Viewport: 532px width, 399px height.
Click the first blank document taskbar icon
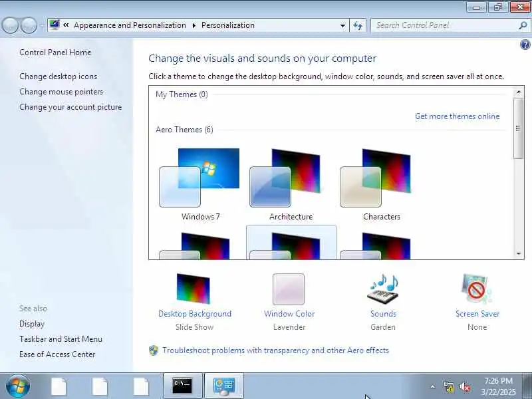[x=59, y=386]
